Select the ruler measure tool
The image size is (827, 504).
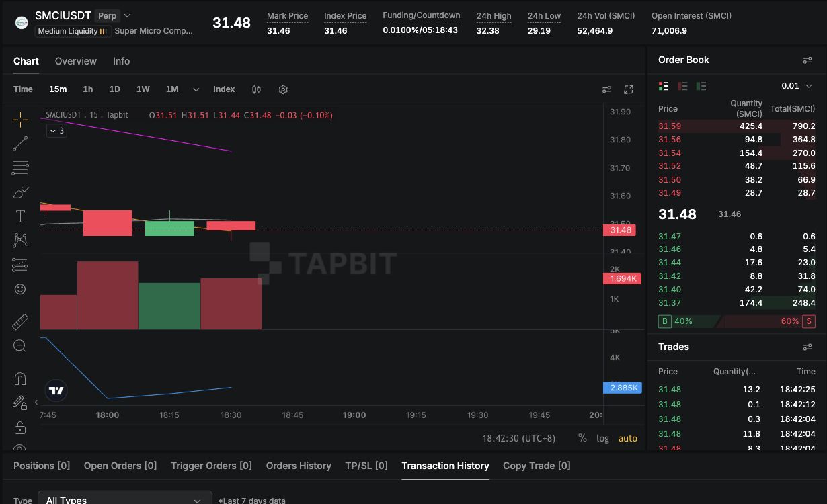pyautogui.click(x=20, y=321)
